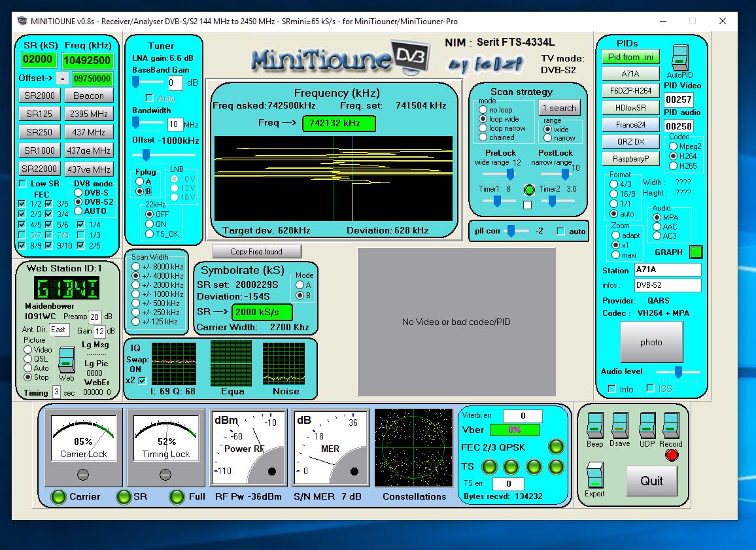Click the Equa graph display
The image size is (756, 550).
(x=231, y=364)
